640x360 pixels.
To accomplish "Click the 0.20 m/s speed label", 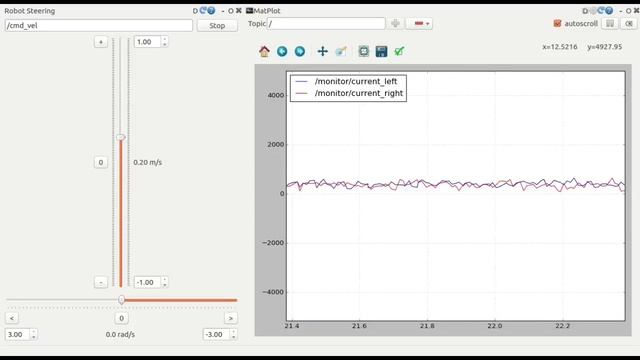I will pyautogui.click(x=147, y=162).
